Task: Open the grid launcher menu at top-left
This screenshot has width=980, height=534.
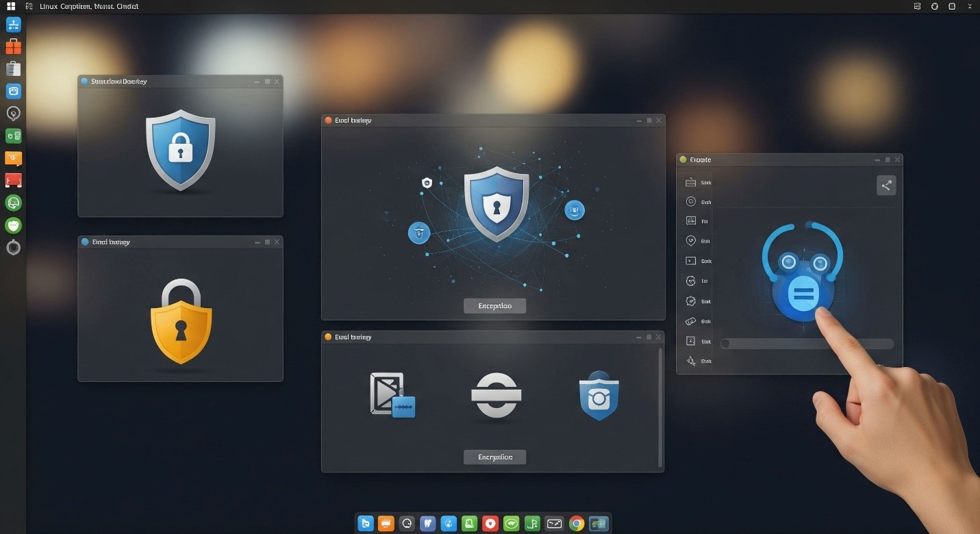Action: [11, 6]
